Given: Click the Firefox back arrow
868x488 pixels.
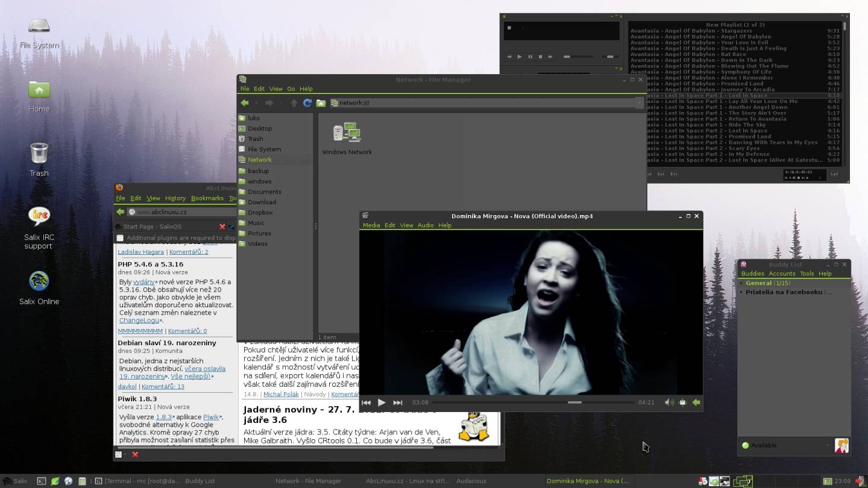Looking at the screenshot, I should tap(121, 211).
